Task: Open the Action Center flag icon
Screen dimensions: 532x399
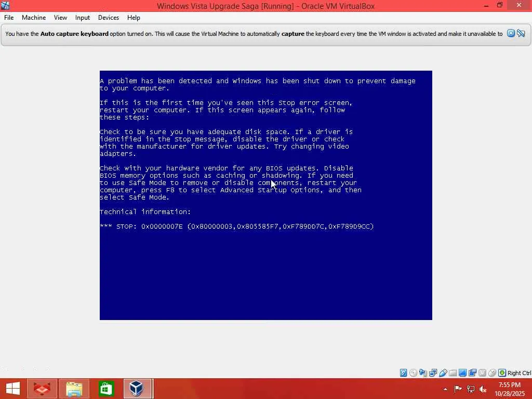Action: coord(458,389)
